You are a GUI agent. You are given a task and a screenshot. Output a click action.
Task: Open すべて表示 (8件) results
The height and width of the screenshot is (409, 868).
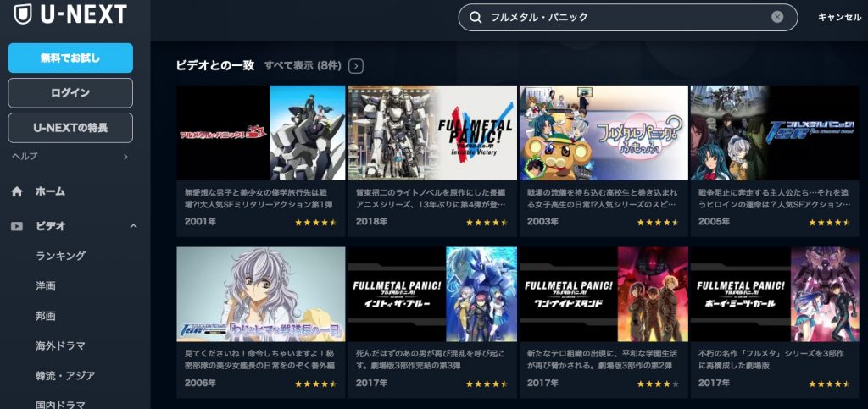click(303, 66)
